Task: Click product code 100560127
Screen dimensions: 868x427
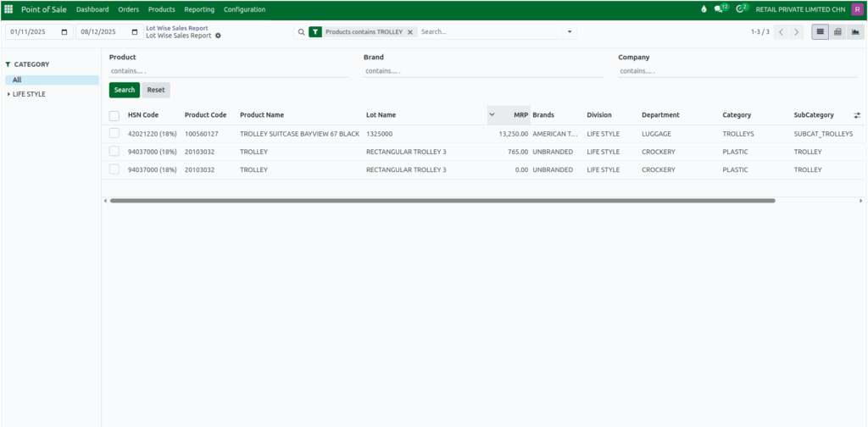Action: (202, 134)
